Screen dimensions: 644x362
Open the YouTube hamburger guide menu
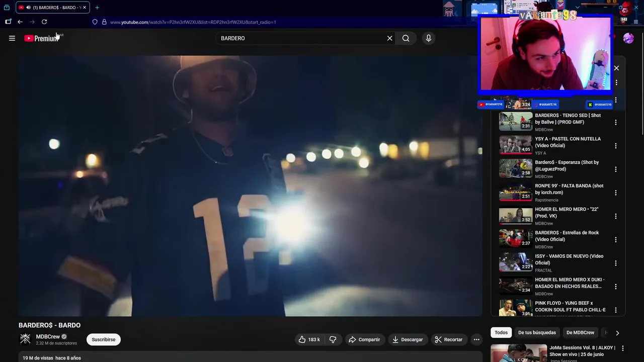coord(12,38)
